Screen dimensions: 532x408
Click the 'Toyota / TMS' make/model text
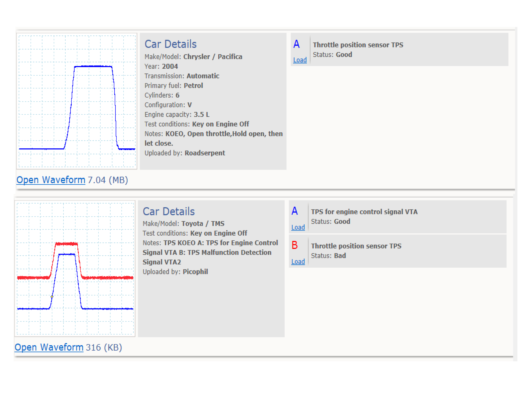pyautogui.click(x=203, y=224)
